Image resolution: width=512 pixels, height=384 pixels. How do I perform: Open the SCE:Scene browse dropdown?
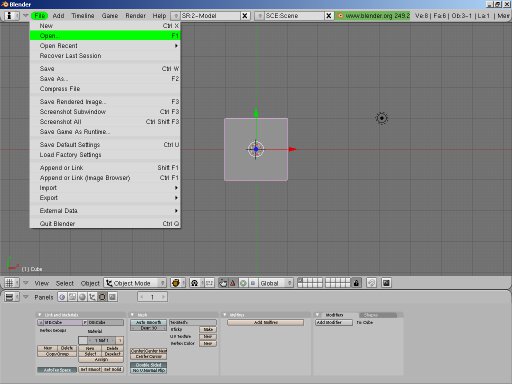tap(260, 16)
